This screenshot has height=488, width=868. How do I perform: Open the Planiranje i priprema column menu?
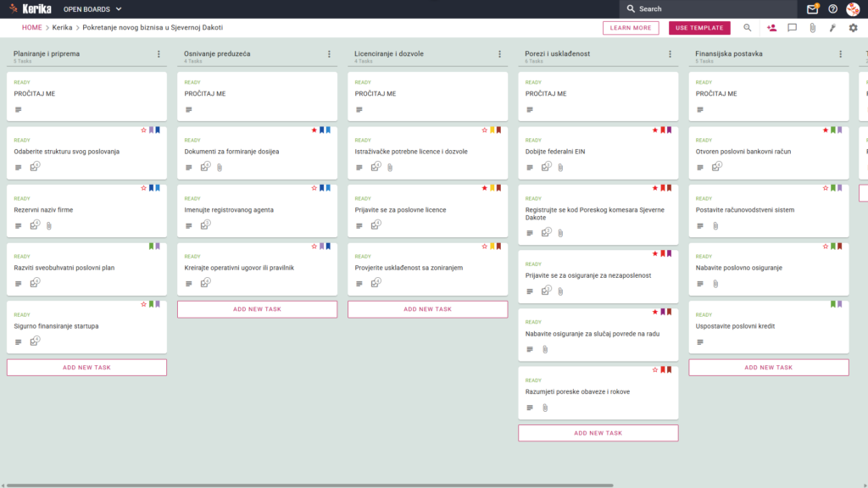pyautogui.click(x=159, y=54)
